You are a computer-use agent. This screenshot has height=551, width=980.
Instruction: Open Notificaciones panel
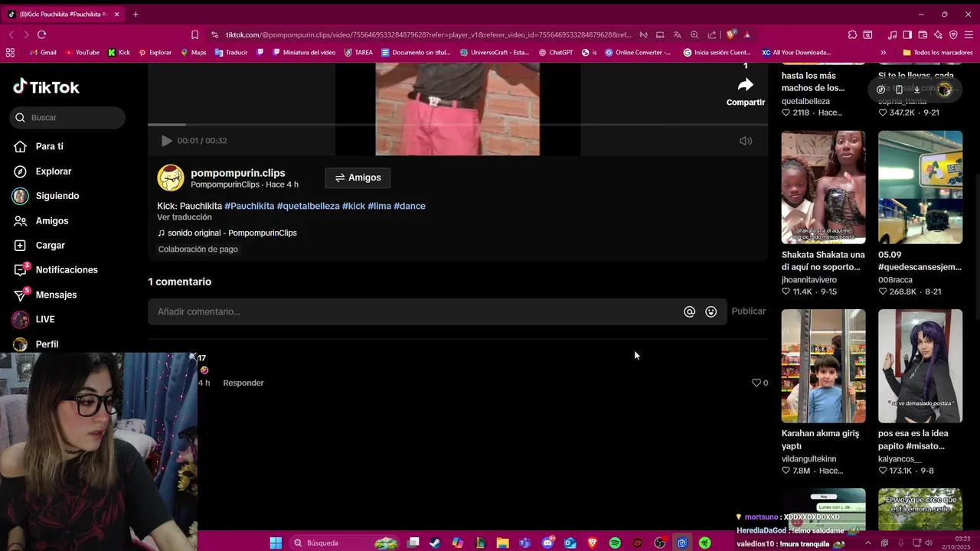coord(66,270)
